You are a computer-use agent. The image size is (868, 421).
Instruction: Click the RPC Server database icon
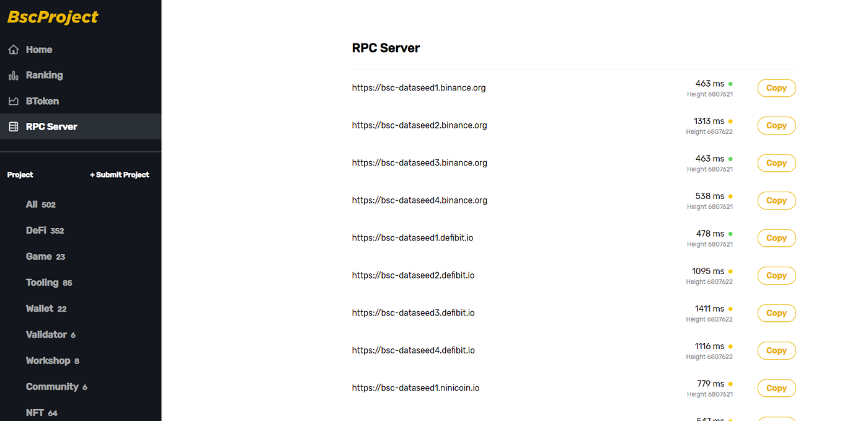[14, 126]
